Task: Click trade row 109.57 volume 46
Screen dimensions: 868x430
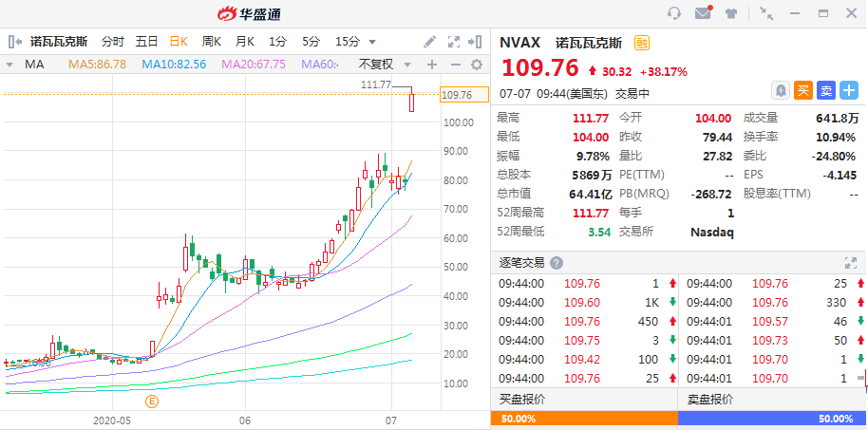Action: coord(773,322)
